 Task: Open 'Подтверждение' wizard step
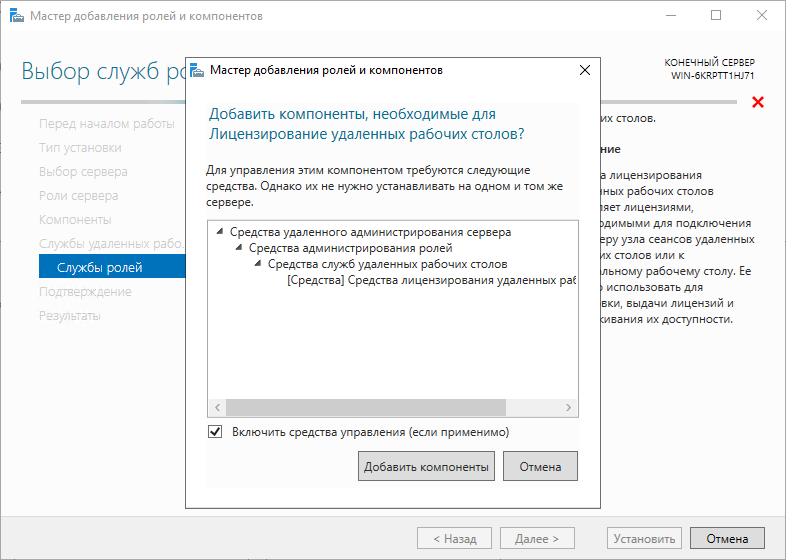point(85,291)
